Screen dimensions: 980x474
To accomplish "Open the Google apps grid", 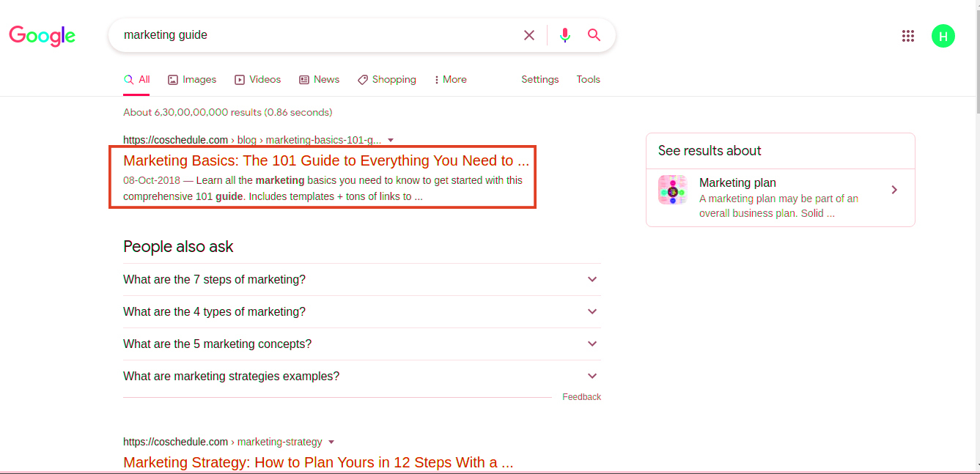I will tap(908, 35).
